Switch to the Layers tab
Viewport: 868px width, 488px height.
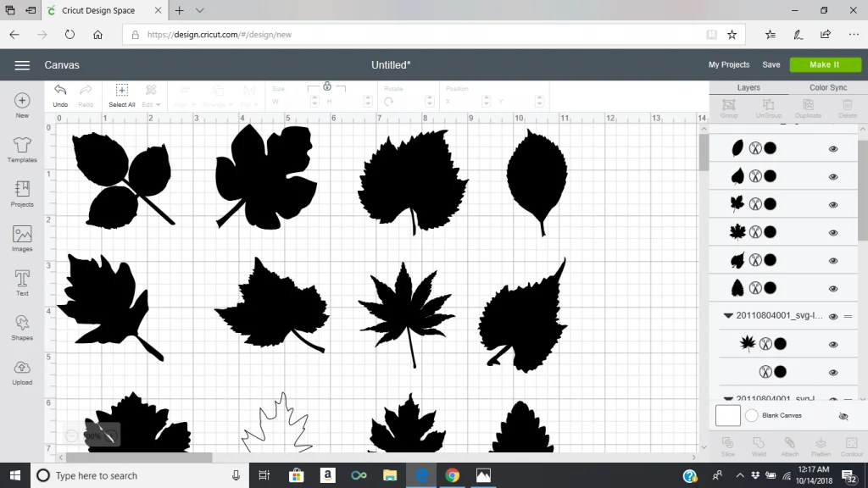point(748,87)
